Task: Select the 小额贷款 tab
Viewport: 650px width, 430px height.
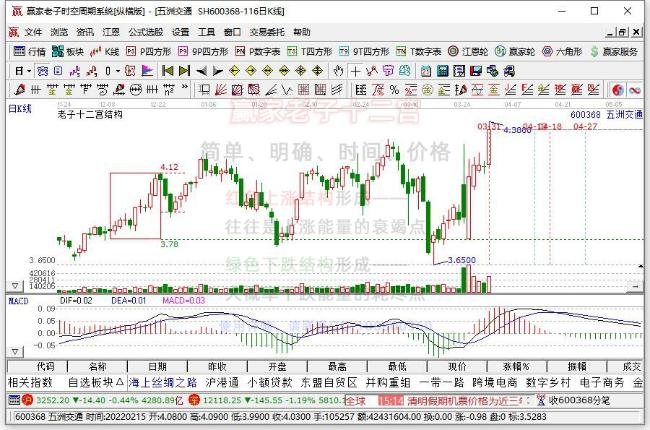Action: 270,382
